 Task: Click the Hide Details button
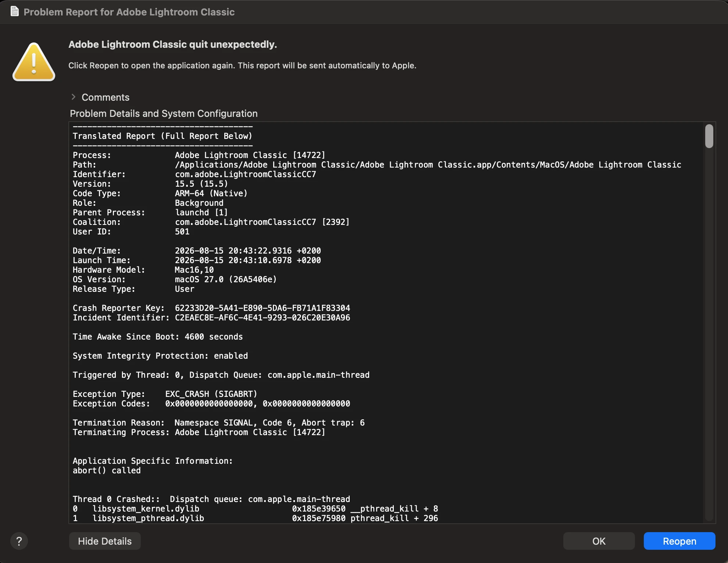click(x=105, y=541)
